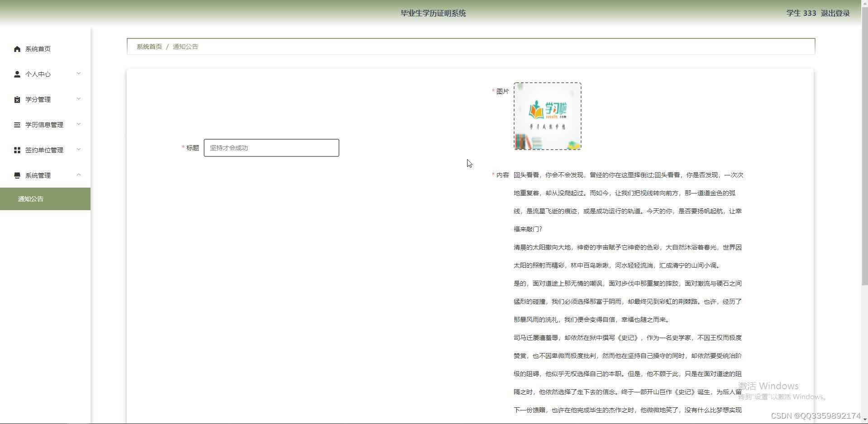The width and height of the screenshot is (868, 424).
Task: Click the line 福来敲门?
Action: point(528,229)
